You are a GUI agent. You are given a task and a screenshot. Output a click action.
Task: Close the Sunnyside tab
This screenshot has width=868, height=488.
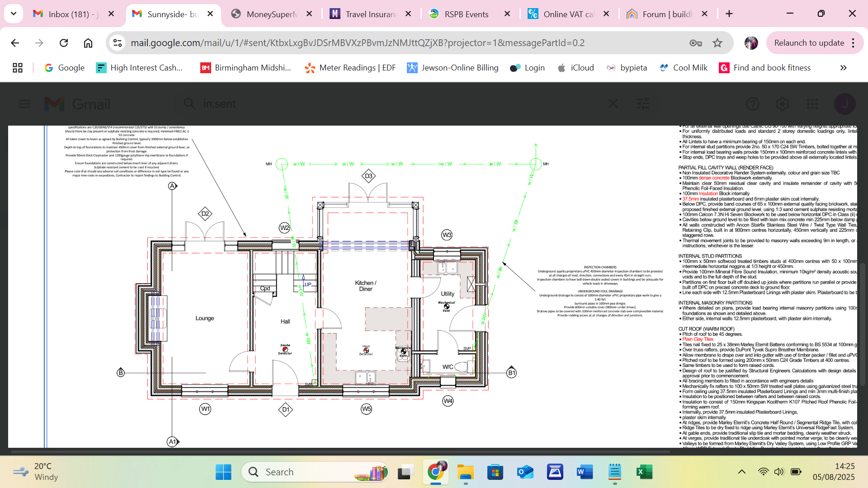[x=210, y=14]
